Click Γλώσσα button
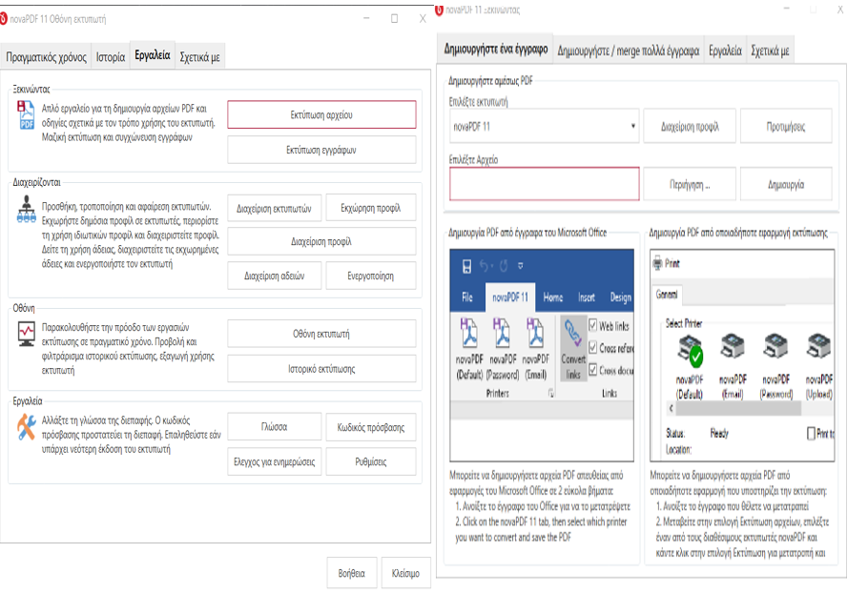 pos(274,426)
